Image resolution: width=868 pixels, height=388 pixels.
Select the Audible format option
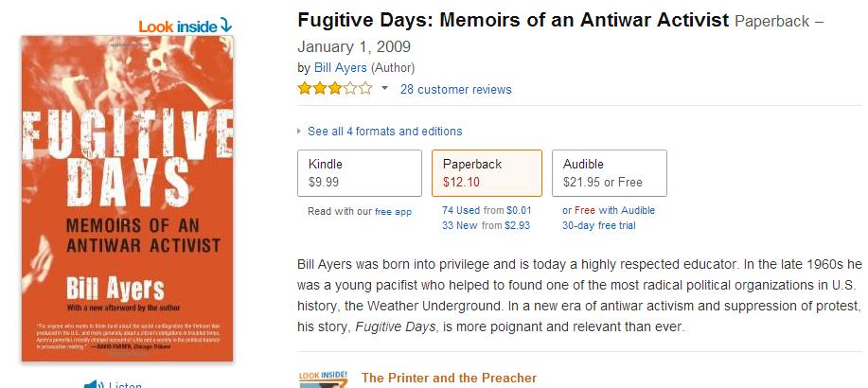pyautogui.click(x=609, y=172)
